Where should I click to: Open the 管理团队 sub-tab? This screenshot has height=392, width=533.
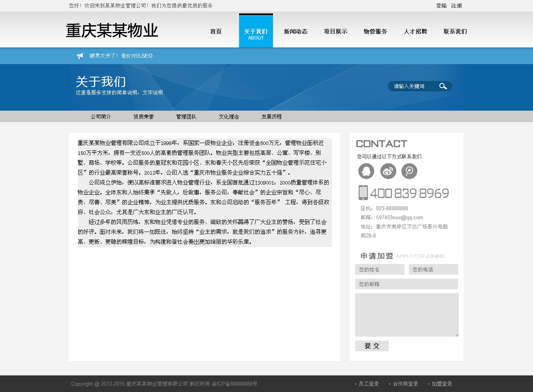[x=186, y=117]
